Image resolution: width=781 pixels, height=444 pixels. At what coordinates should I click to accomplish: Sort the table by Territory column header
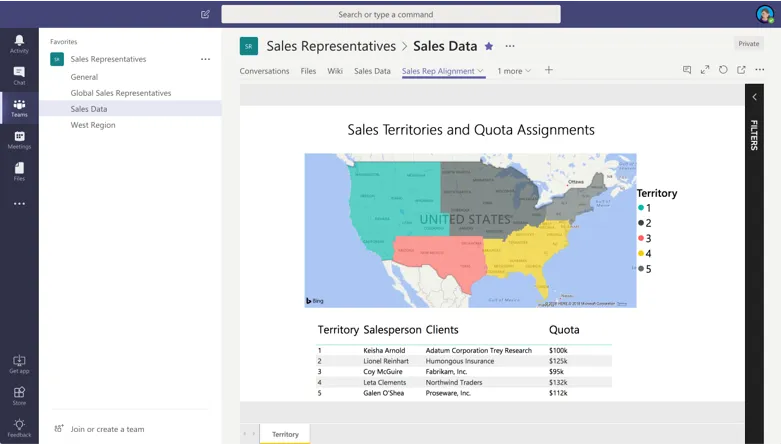pos(338,329)
